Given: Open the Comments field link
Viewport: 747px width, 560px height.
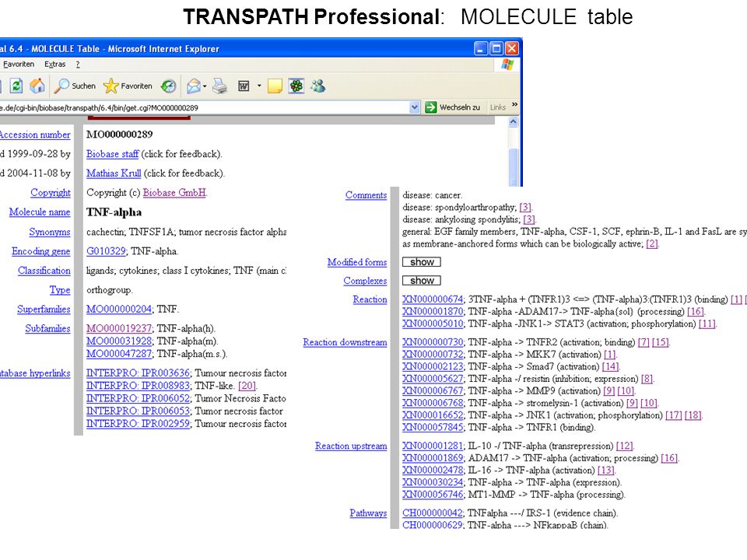Looking at the screenshot, I should pyautogui.click(x=366, y=195).
